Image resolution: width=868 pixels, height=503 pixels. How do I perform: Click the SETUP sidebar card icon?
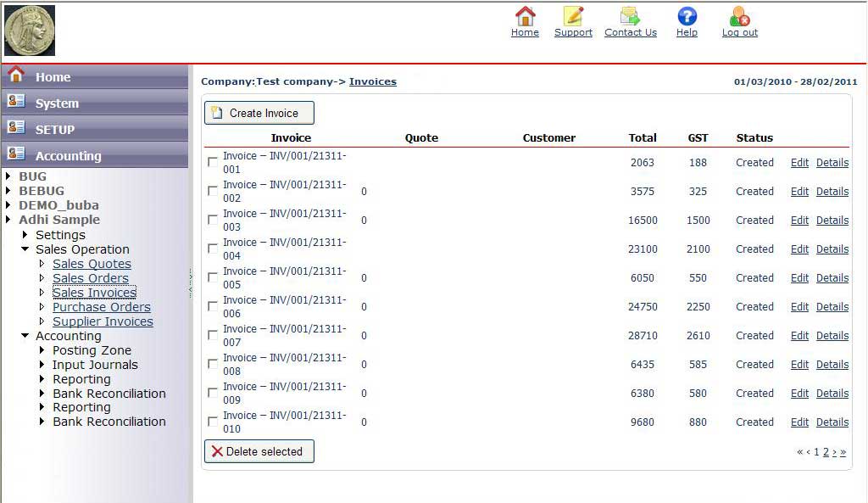pyautogui.click(x=16, y=127)
